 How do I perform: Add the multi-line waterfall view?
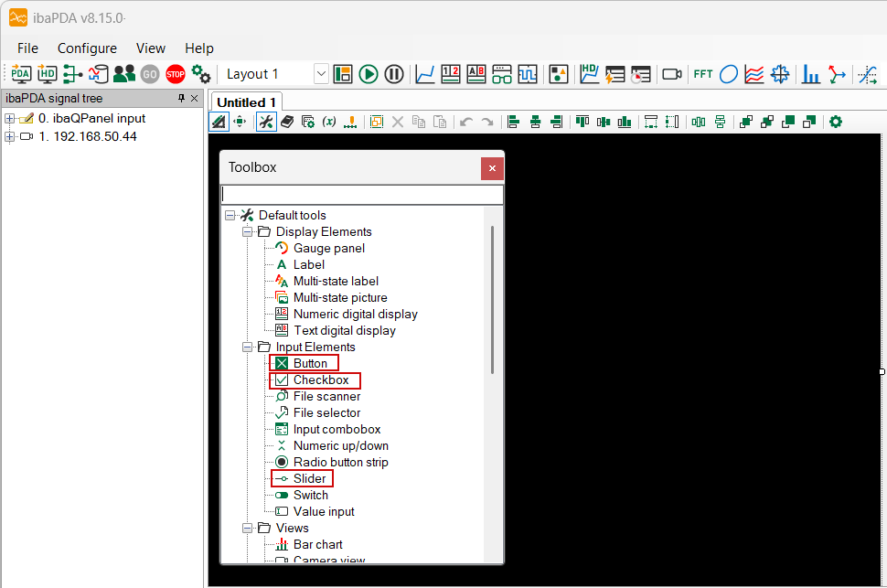pyautogui.click(x=754, y=74)
